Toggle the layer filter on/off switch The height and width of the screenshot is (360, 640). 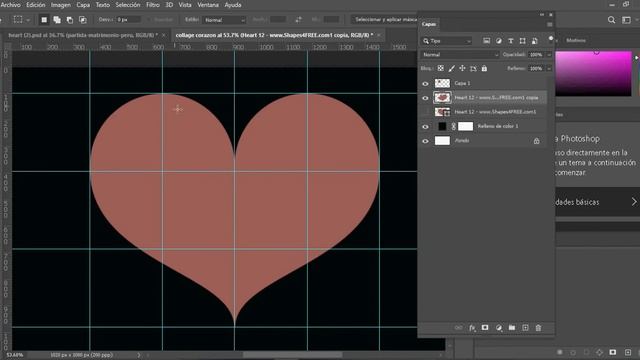pos(551,39)
